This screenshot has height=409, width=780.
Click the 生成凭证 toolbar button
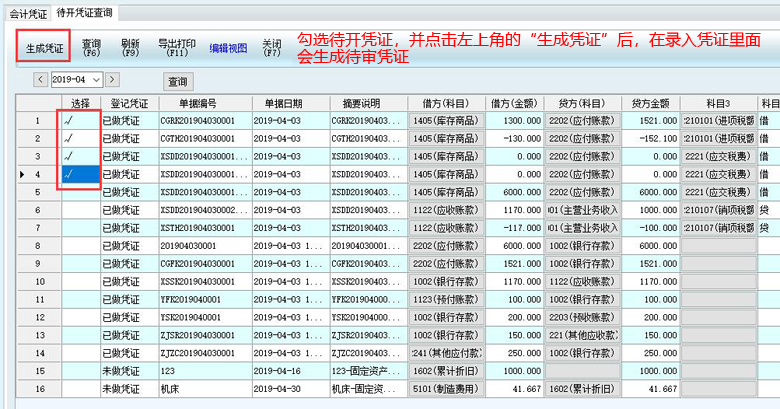tap(44, 48)
